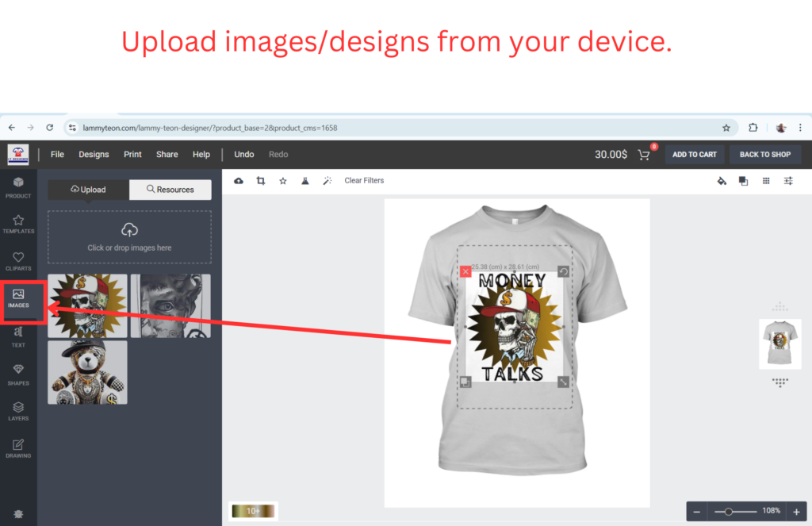
Task: Click Clear Filters
Action: pos(364,180)
